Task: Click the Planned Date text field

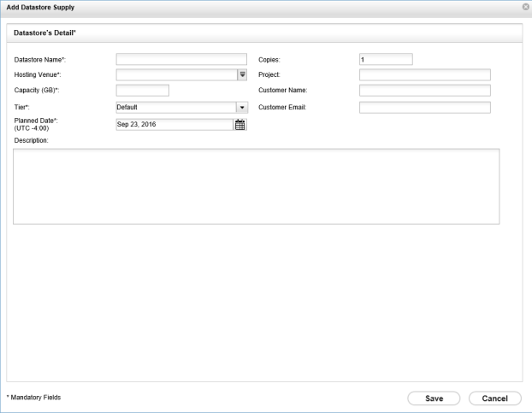Action: click(x=174, y=124)
